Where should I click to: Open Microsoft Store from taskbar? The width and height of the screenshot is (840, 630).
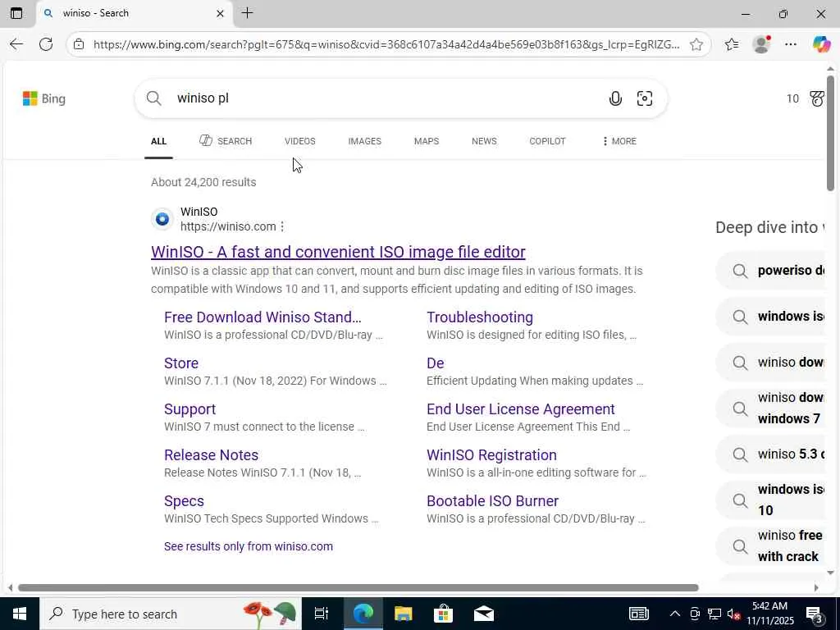[x=443, y=614]
